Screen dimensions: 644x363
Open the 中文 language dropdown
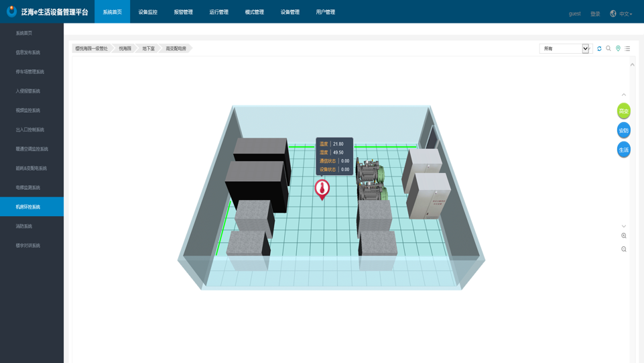[625, 14]
